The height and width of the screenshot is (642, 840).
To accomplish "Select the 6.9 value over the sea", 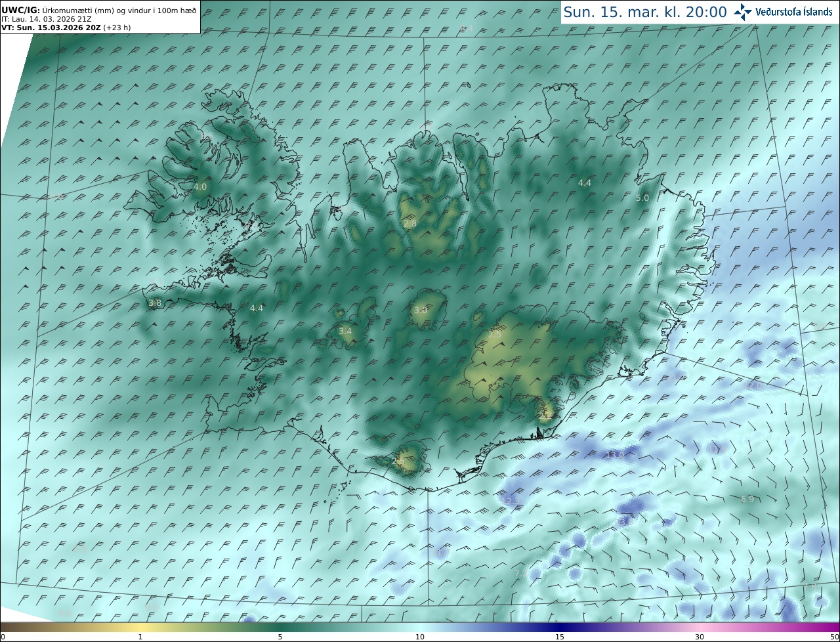I will coord(747,500).
